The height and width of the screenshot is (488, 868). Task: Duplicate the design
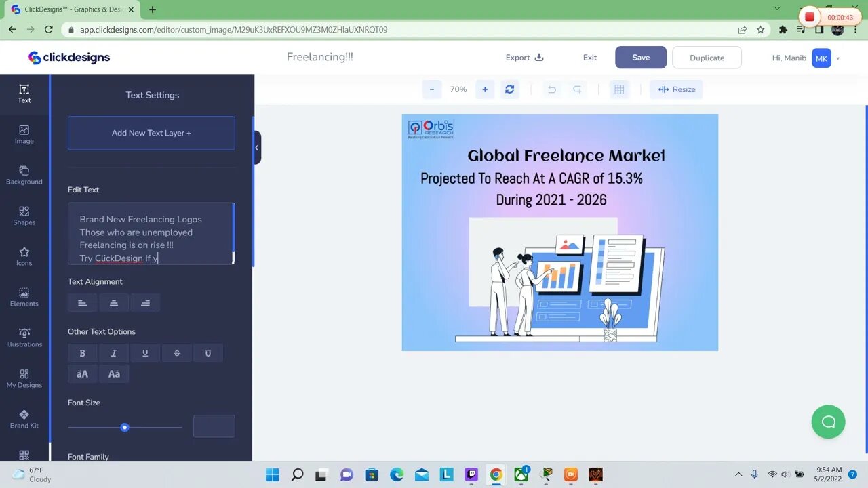click(x=707, y=58)
